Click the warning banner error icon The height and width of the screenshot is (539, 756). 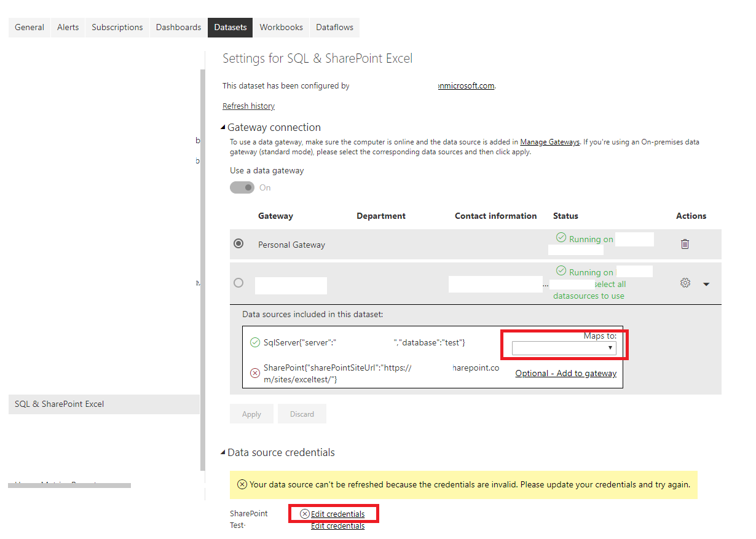pyautogui.click(x=242, y=484)
